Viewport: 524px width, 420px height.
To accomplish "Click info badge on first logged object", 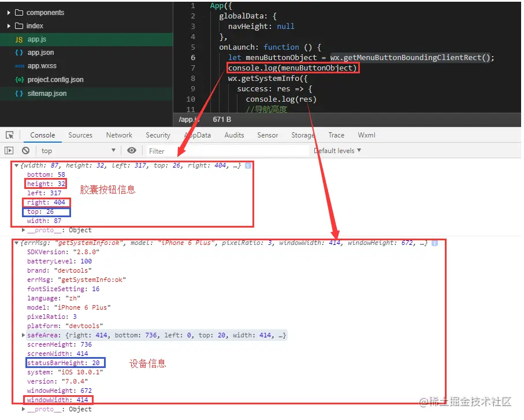I will coord(248,165).
